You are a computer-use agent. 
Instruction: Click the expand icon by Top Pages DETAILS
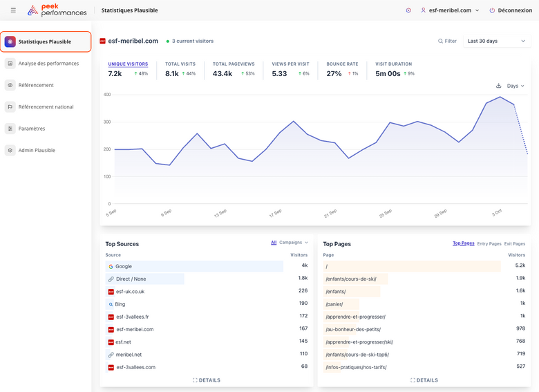click(413, 380)
